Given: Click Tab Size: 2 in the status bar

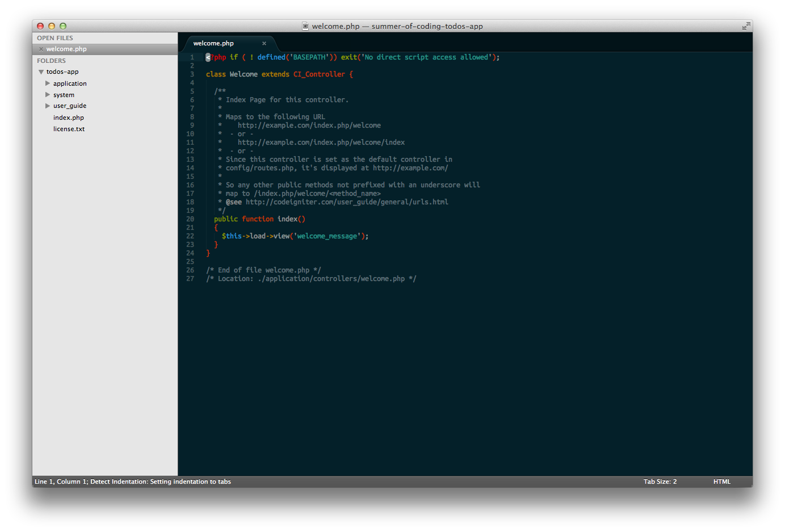Looking at the screenshot, I should pos(660,481).
